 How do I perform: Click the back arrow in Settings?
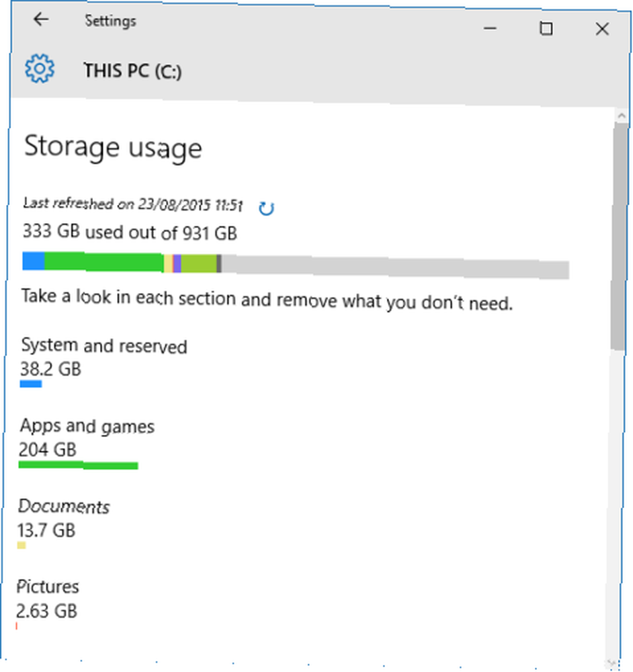point(41,19)
